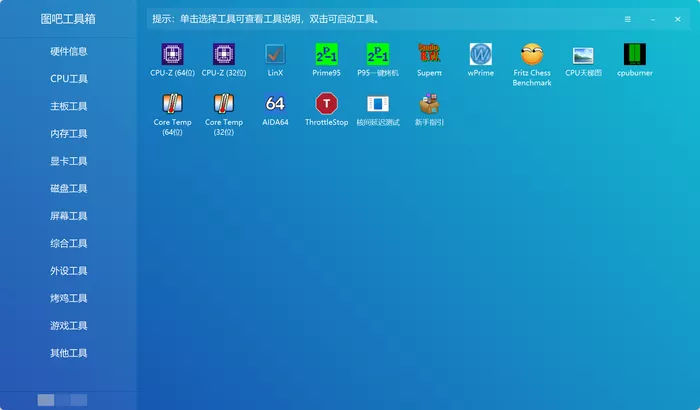Open the 硬件信息 category
The height and width of the screenshot is (410, 700).
pyautogui.click(x=68, y=51)
